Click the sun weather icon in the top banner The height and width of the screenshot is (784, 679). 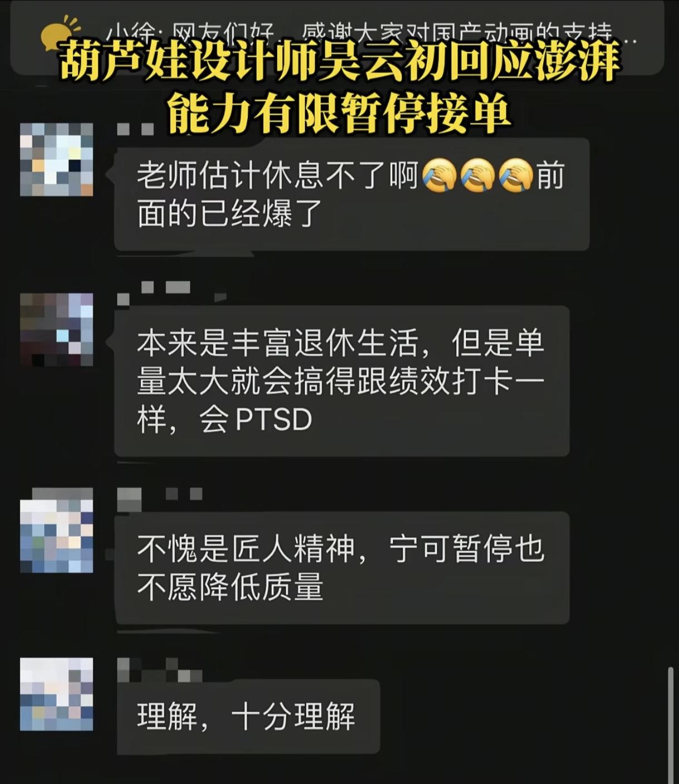(x=60, y=33)
